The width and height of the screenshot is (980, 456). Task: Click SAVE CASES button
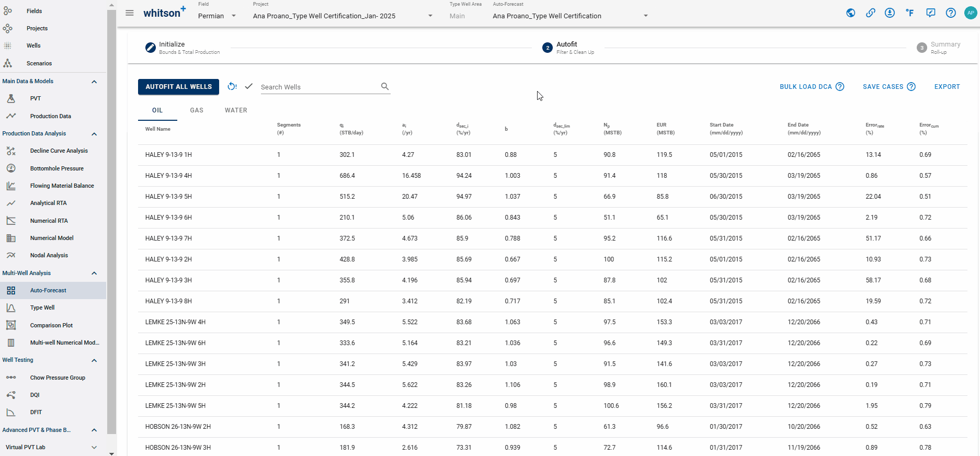pyautogui.click(x=883, y=87)
